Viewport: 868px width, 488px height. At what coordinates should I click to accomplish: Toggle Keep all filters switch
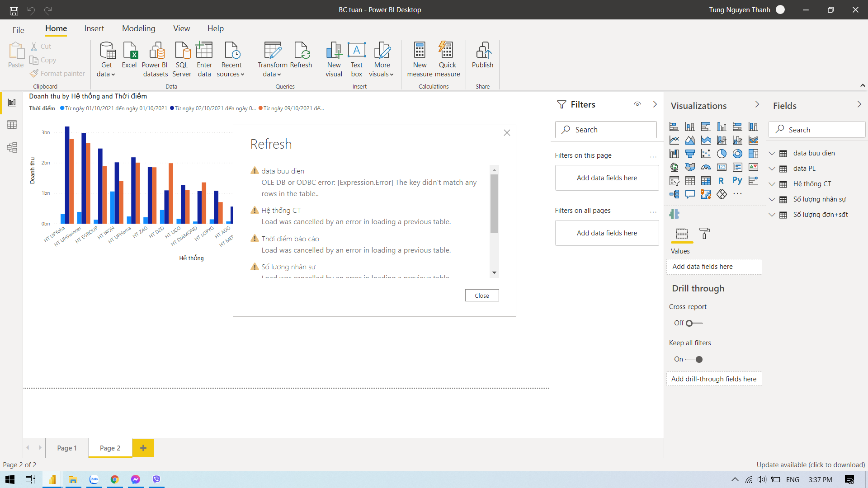[694, 359]
